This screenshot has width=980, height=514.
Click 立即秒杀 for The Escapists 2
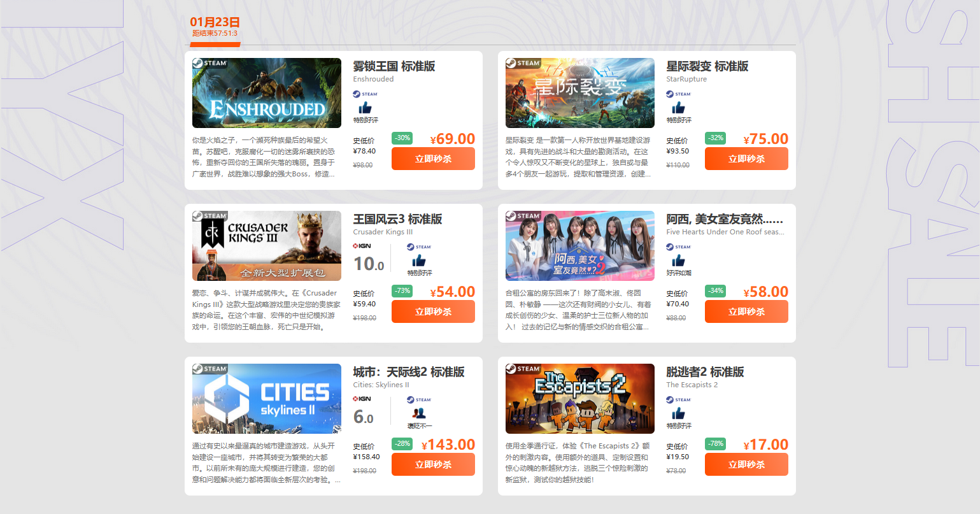746,464
